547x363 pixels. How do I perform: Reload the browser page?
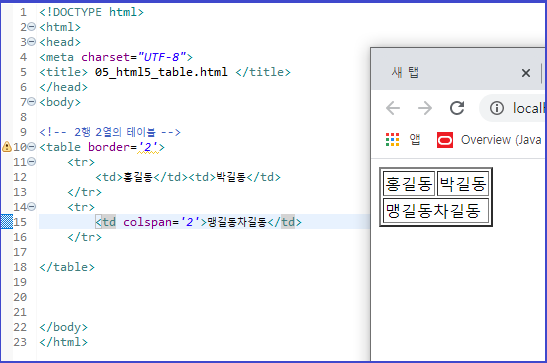[457, 108]
